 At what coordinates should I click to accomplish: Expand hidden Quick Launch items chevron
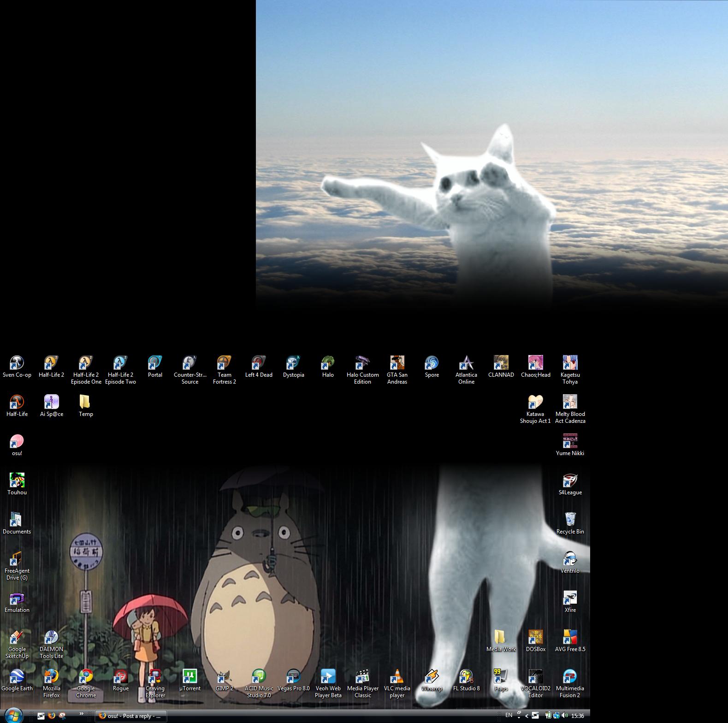coord(82,714)
